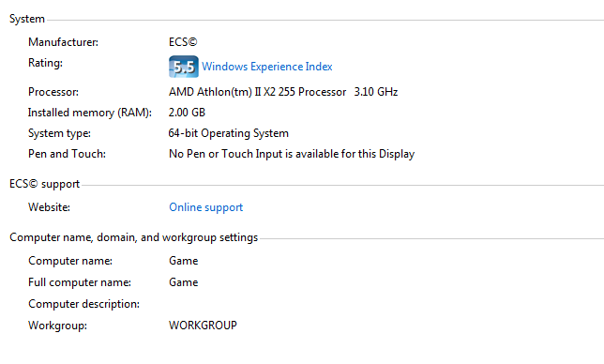Open the Windows Experience Index link
The image size is (604, 364).
(267, 67)
